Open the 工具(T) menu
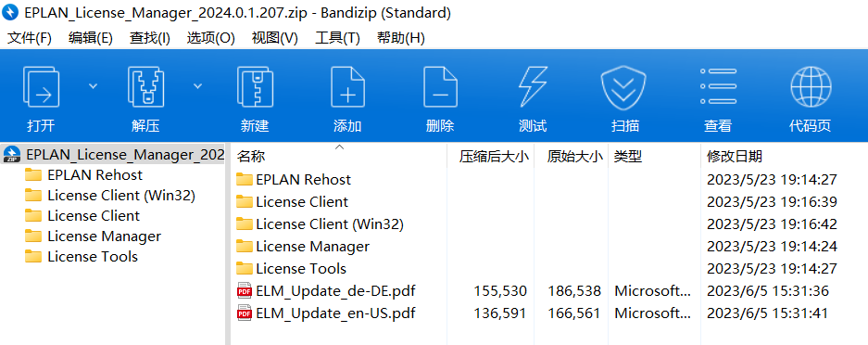868x345 pixels. pyautogui.click(x=338, y=38)
